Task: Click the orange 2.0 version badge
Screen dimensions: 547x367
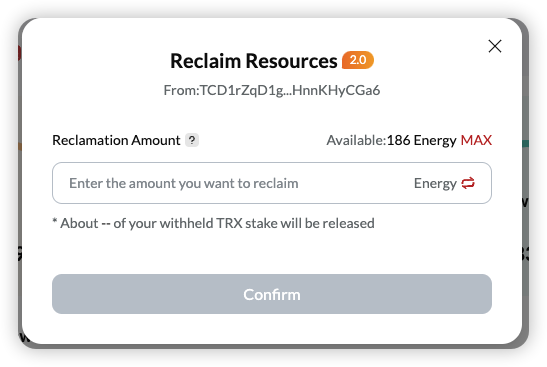Action: [358, 60]
